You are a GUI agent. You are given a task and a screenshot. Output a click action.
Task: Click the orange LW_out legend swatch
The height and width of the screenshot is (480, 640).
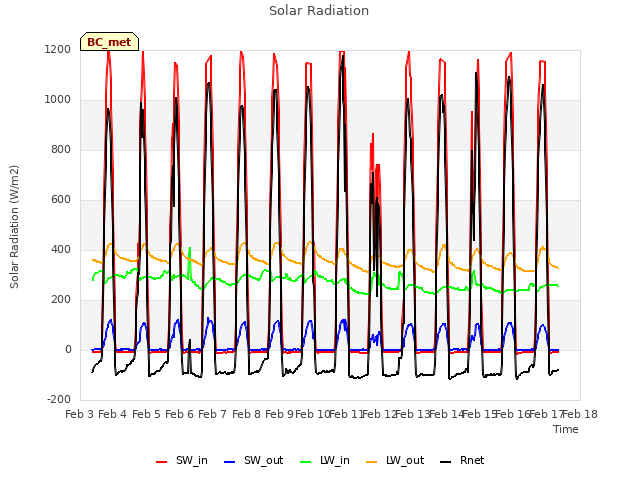[x=372, y=462]
